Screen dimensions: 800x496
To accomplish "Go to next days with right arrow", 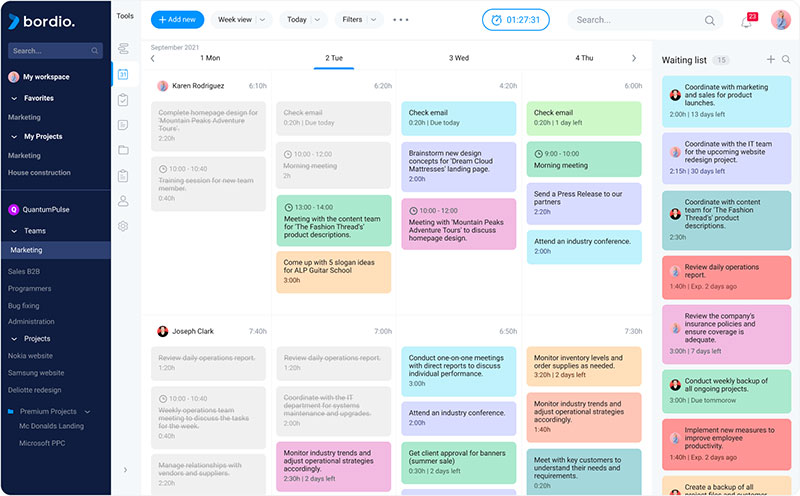I will (634, 58).
